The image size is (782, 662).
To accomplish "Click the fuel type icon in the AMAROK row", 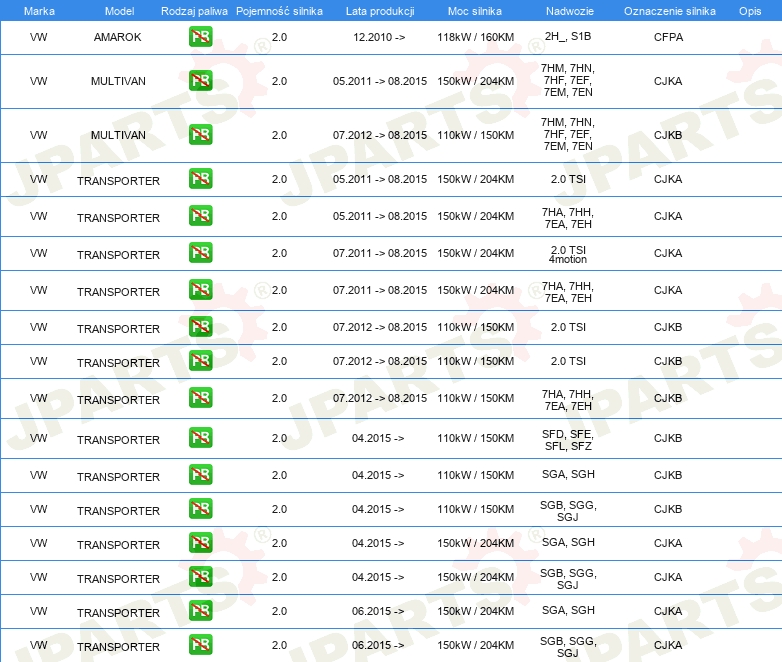I will 201,38.
